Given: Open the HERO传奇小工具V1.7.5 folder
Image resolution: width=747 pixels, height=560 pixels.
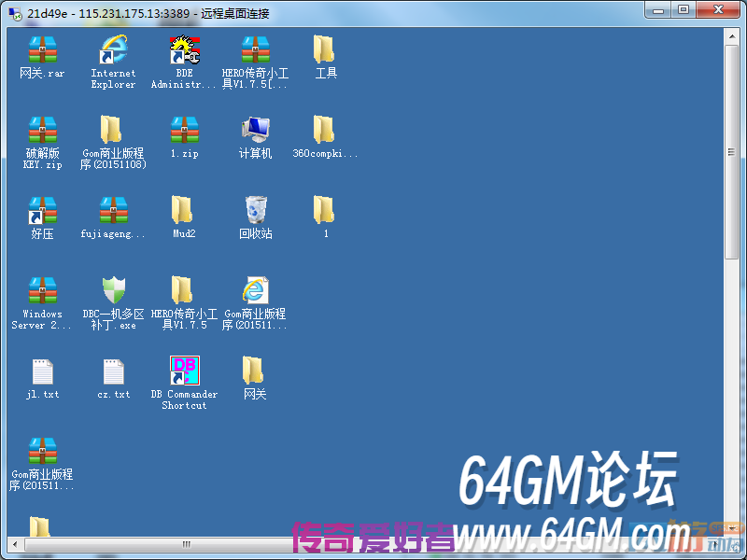Looking at the screenshot, I should tap(182, 290).
